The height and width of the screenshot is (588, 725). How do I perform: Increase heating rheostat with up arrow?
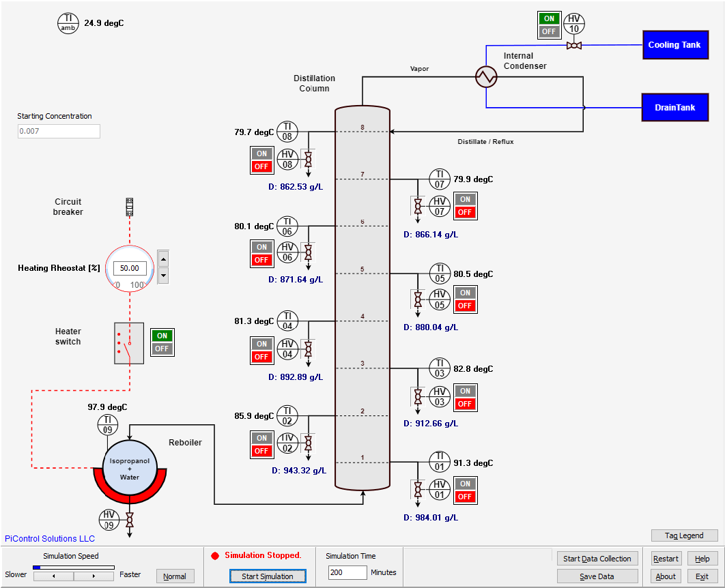pos(163,259)
